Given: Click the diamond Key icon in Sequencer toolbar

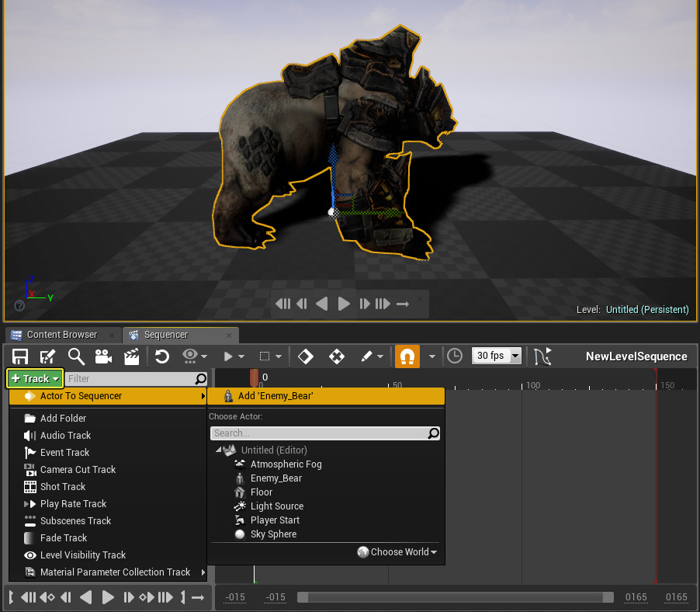Looking at the screenshot, I should 306,356.
